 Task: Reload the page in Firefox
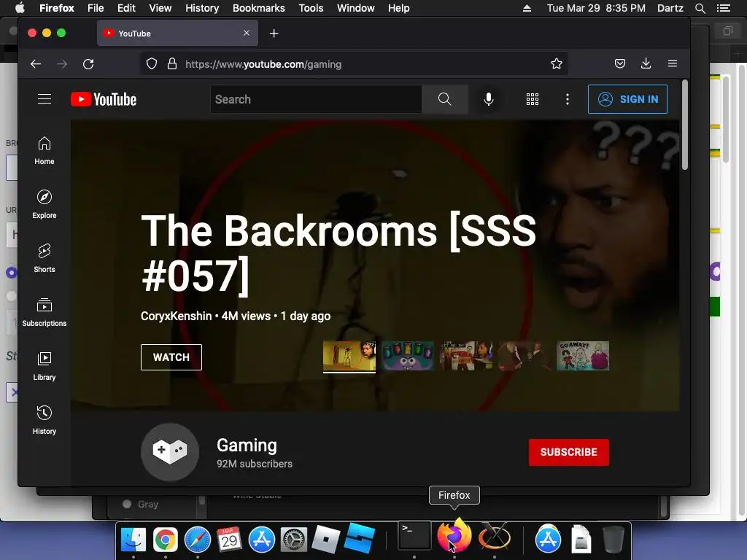pyautogui.click(x=88, y=64)
